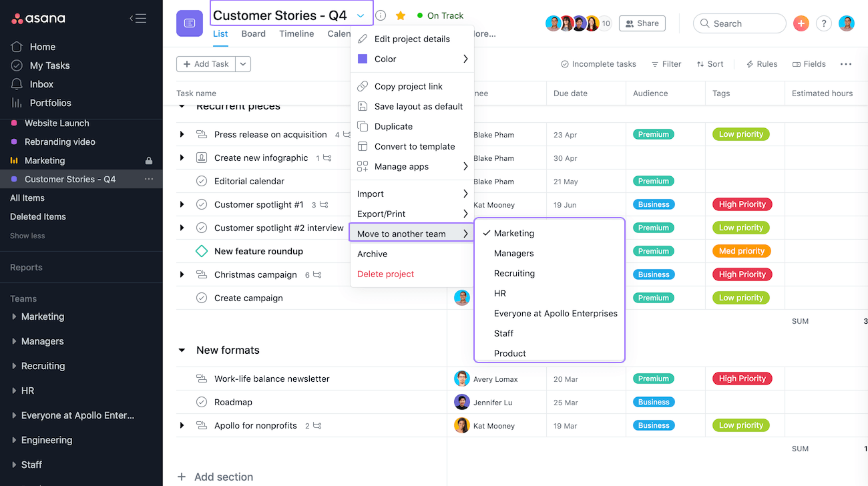The width and height of the screenshot is (868, 486).
Task: Toggle the star to unfavorite the project
Action: (399, 15)
